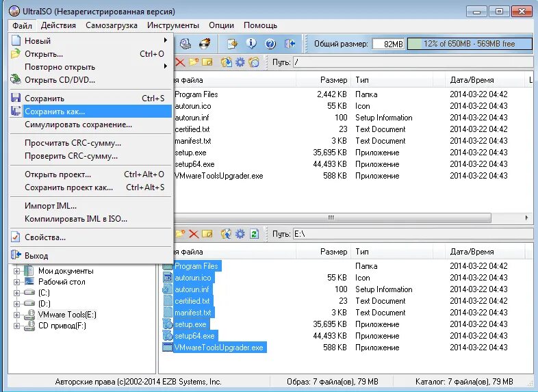Screen dimensions: 538x392
Task: Expand the CD привод(F:) node
Action: [16, 326]
